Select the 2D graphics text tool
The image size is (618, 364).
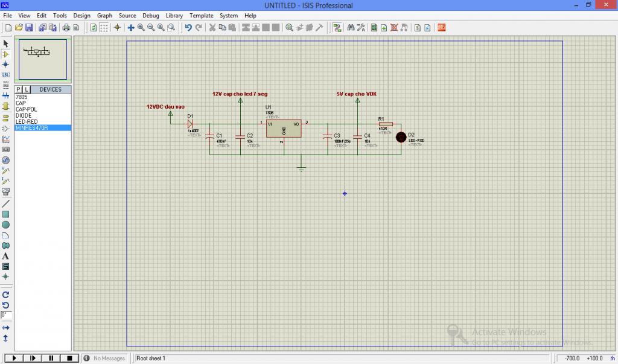(x=6, y=256)
